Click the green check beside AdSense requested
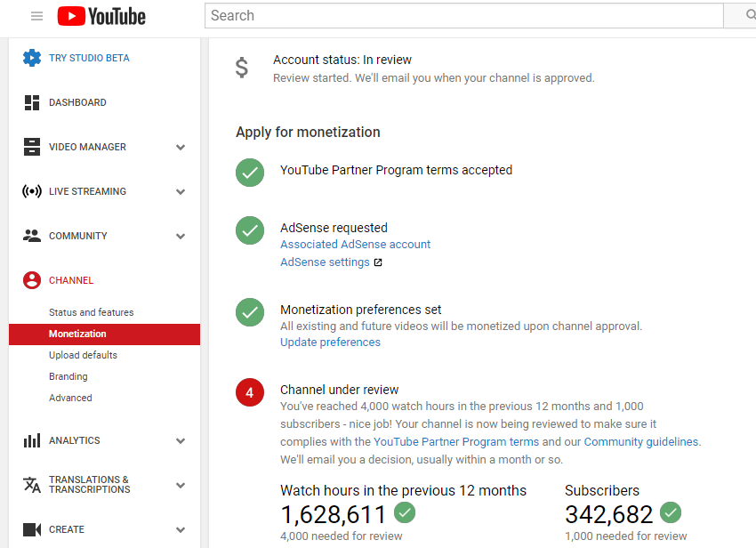The height and width of the screenshot is (548, 756). pos(250,230)
